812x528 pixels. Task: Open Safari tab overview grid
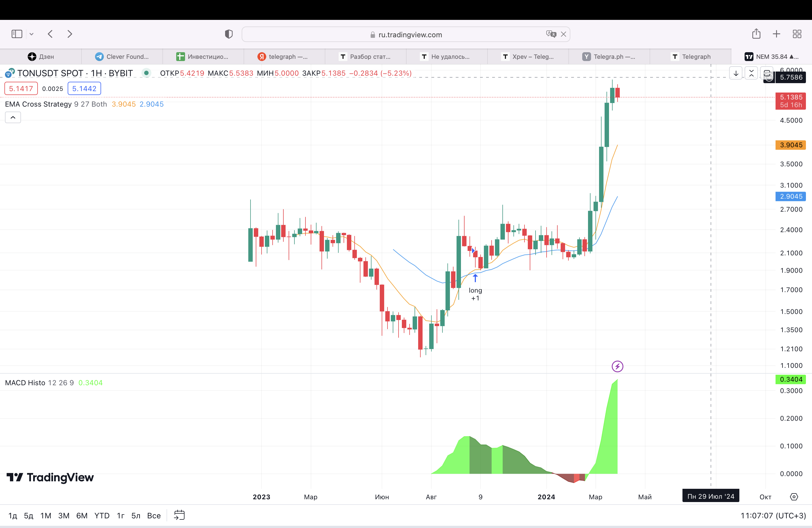pos(797,34)
